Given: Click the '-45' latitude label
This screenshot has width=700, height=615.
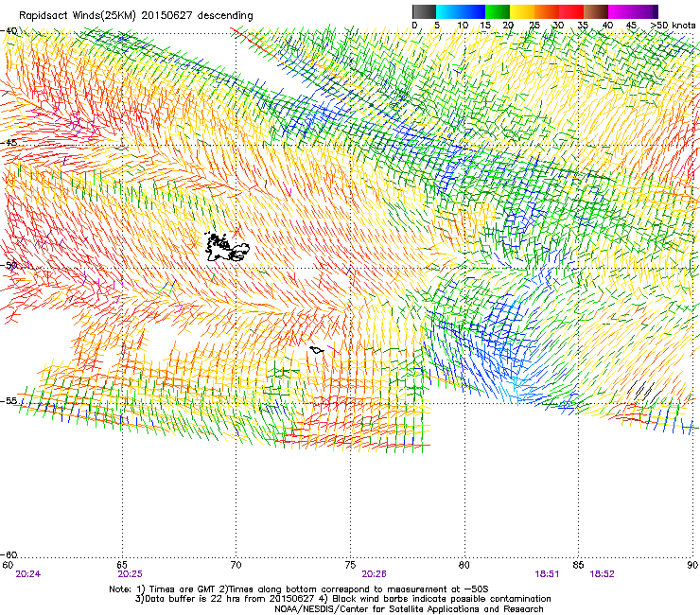Looking at the screenshot, I should pyautogui.click(x=9, y=143).
